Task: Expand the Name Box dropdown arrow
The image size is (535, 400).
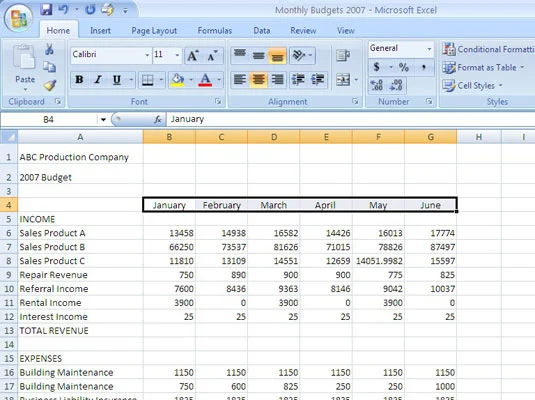Action: point(103,120)
